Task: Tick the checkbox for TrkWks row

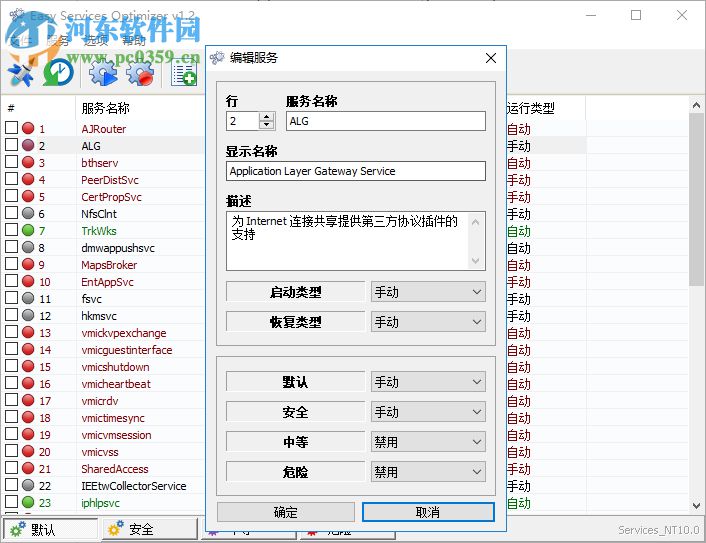Action: 11,230
